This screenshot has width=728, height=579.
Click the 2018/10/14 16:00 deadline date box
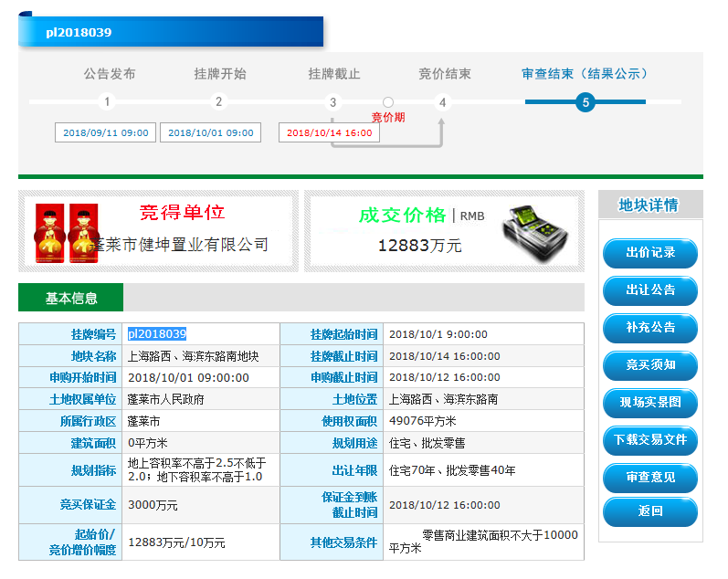click(x=329, y=132)
